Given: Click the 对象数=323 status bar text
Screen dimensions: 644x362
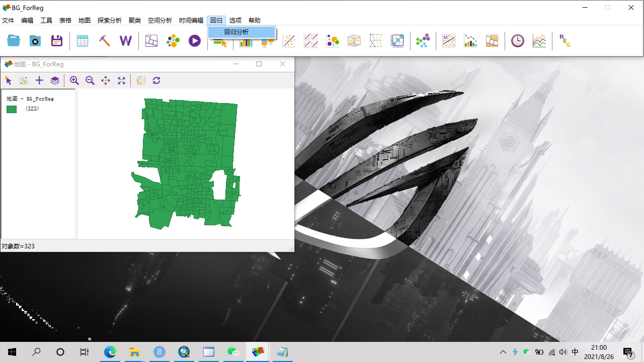Looking at the screenshot, I should coord(18,246).
